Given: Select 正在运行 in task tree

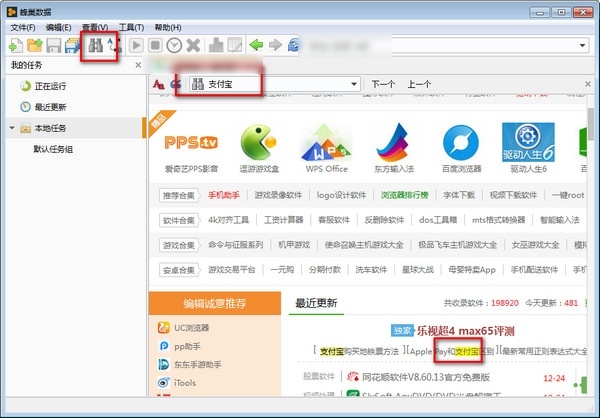Looking at the screenshot, I should (x=50, y=86).
